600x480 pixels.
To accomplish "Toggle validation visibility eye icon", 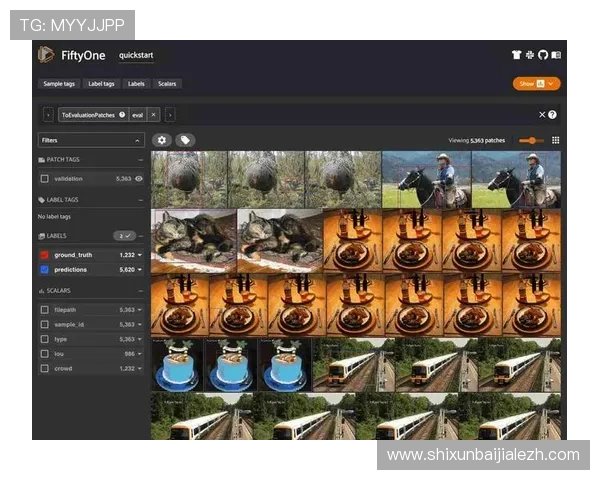I will 139,178.
